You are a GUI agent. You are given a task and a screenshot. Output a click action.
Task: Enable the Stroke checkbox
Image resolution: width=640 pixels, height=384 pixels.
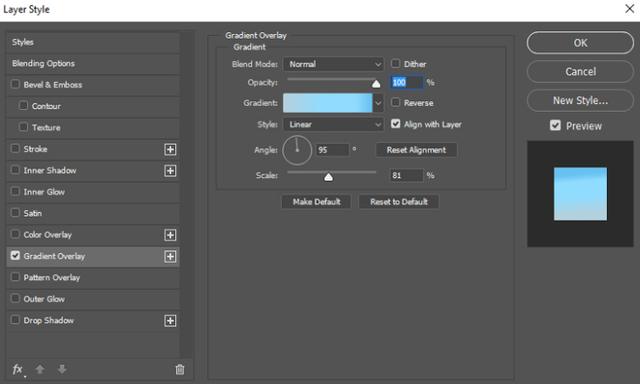[x=15, y=148]
